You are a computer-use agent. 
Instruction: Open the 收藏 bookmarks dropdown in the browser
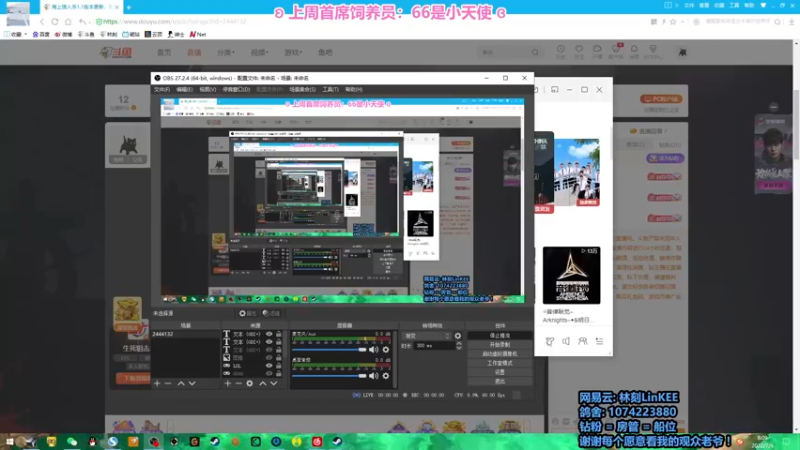tap(16, 34)
